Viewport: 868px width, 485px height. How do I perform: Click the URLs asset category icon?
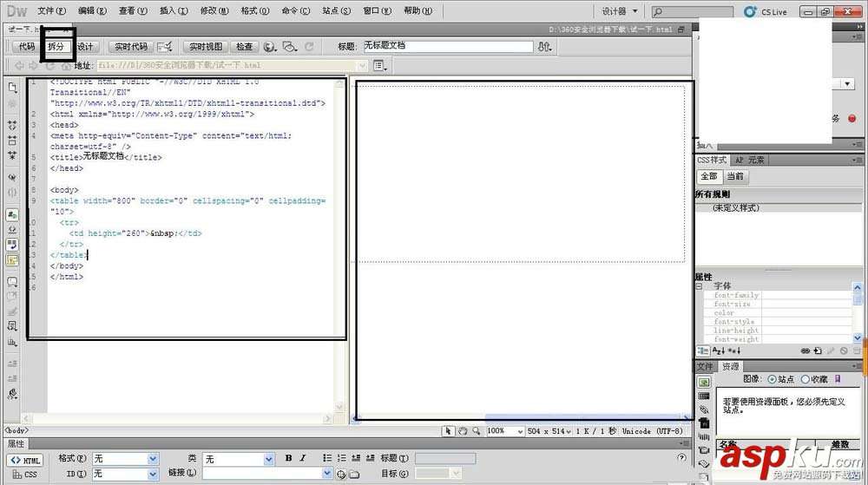704,410
